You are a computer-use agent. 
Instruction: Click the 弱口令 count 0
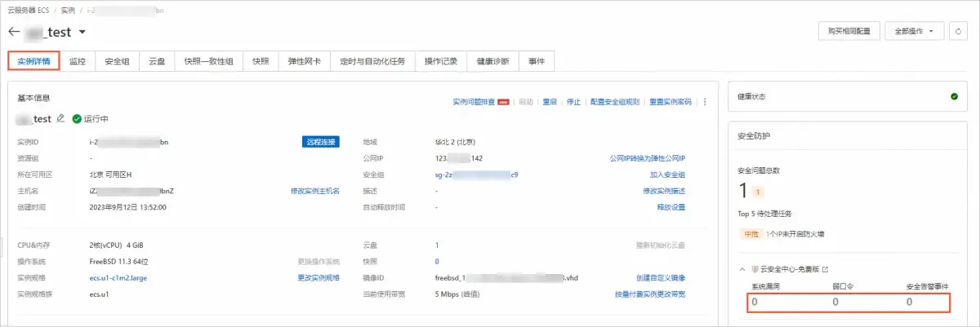tap(835, 302)
